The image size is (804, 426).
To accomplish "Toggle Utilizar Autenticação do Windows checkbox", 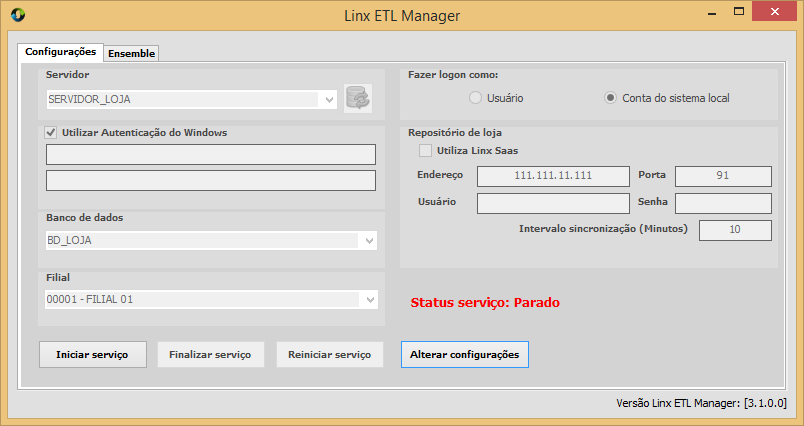I will point(51,133).
